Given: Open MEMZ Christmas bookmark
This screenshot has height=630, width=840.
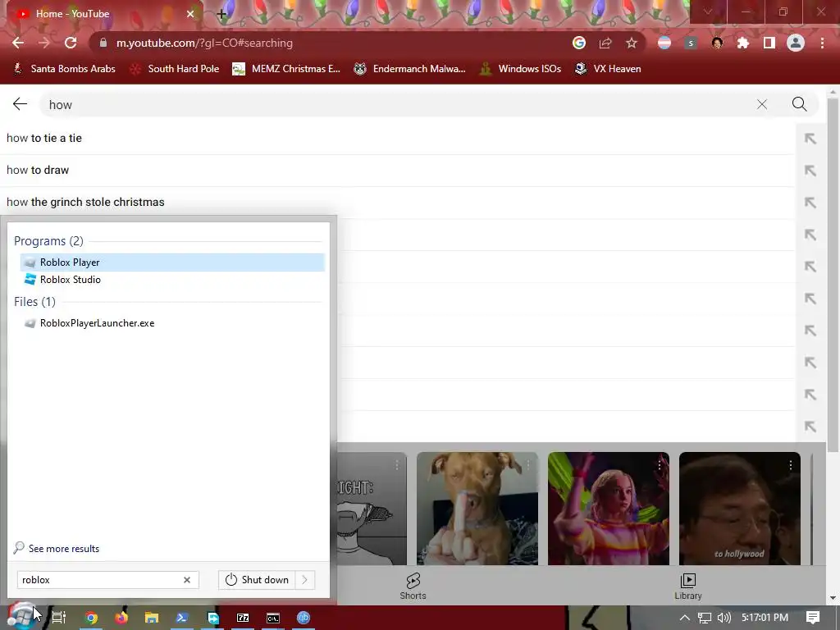Looking at the screenshot, I should [286, 69].
